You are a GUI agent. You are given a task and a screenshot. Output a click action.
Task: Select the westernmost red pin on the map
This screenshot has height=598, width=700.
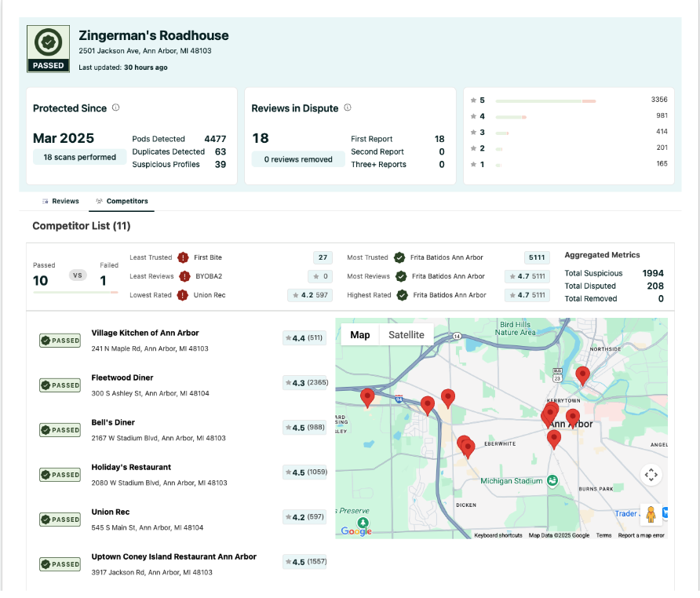coord(367,397)
